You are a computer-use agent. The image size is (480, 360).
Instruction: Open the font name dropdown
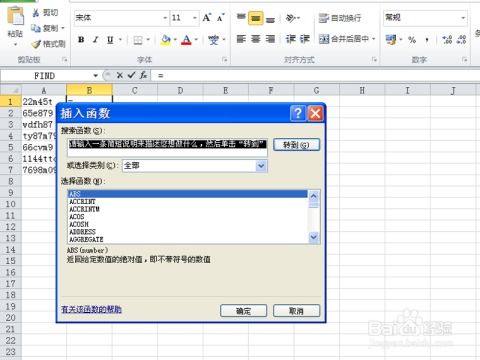[165, 18]
